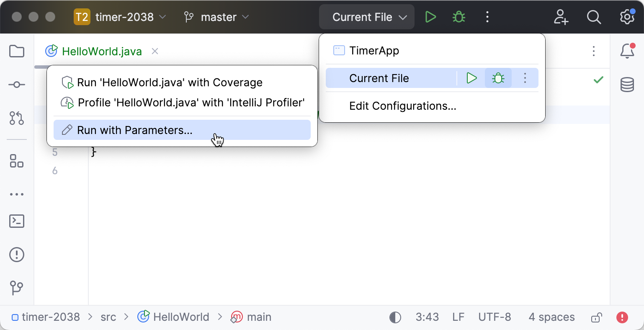Open the Pull Requests panel
Image resolution: width=644 pixels, height=330 pixels.
(16, 119)
